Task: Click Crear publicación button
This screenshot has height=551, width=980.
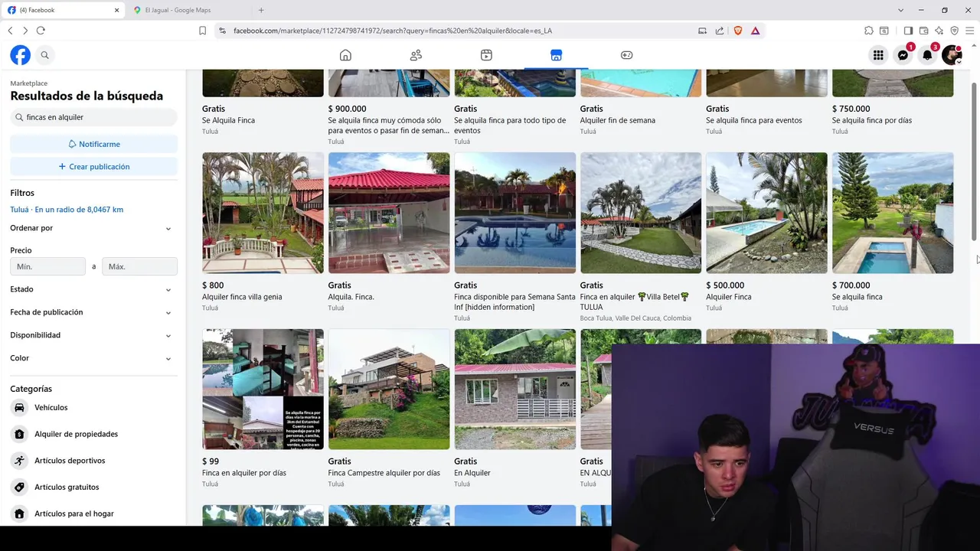Action: tap(93, 166)
